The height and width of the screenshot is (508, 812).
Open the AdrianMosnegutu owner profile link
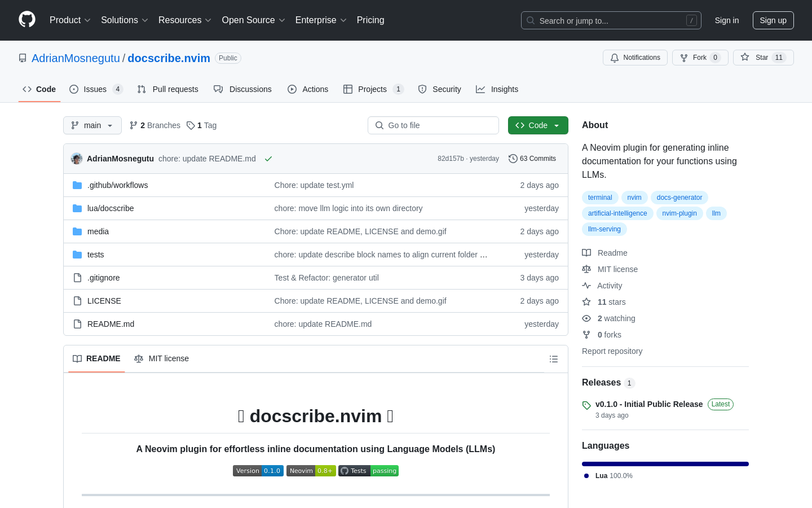pyautogui.click(x=76, y=58)
